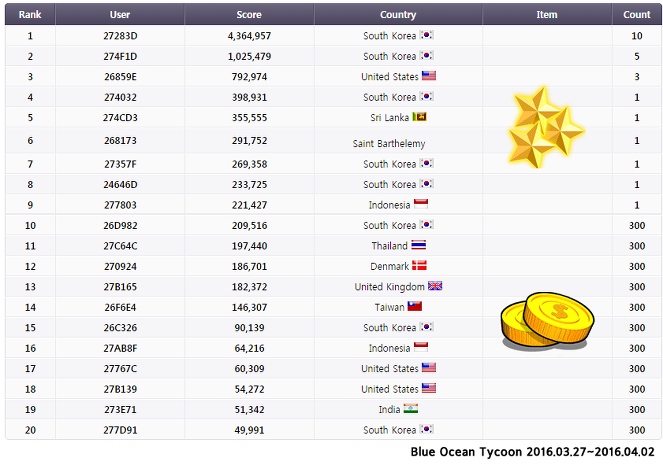This screenshot has width=663, height=465.
Task: Select user 273E71
Action: [121, 409]
